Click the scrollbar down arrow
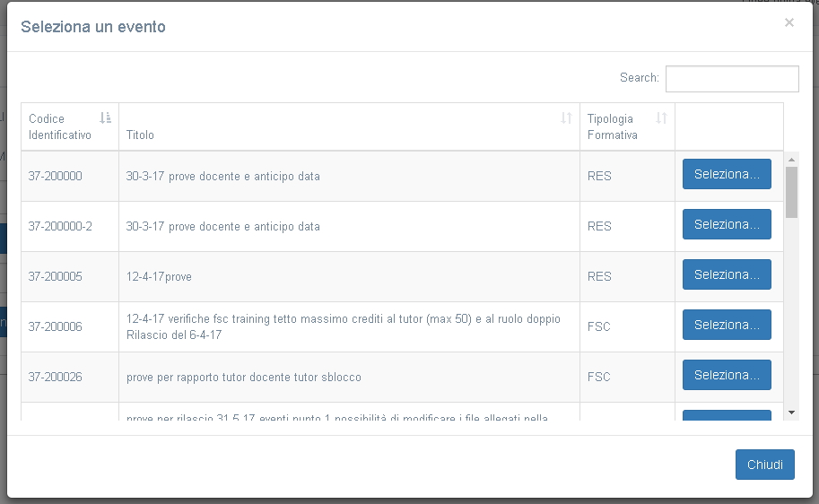 [791, 412]
